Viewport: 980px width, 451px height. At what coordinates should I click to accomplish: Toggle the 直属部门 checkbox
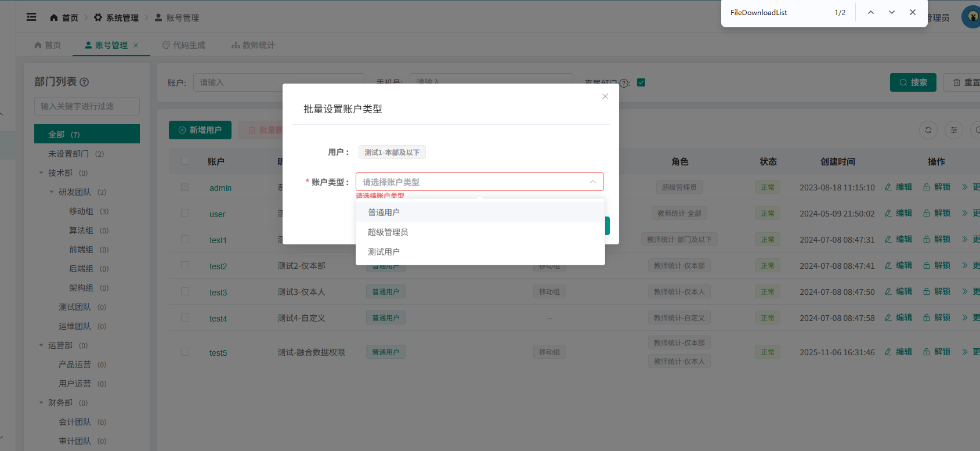pos(641,82)
